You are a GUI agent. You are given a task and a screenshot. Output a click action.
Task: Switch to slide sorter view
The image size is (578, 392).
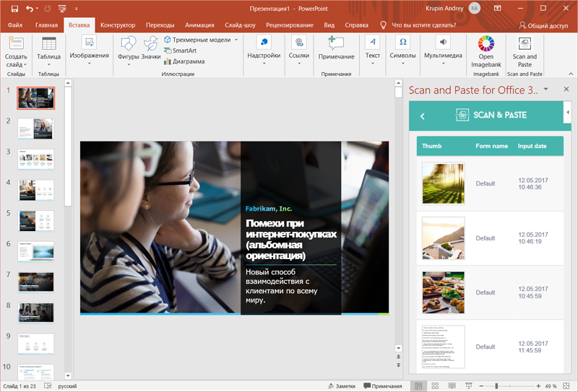click(435, 386)
